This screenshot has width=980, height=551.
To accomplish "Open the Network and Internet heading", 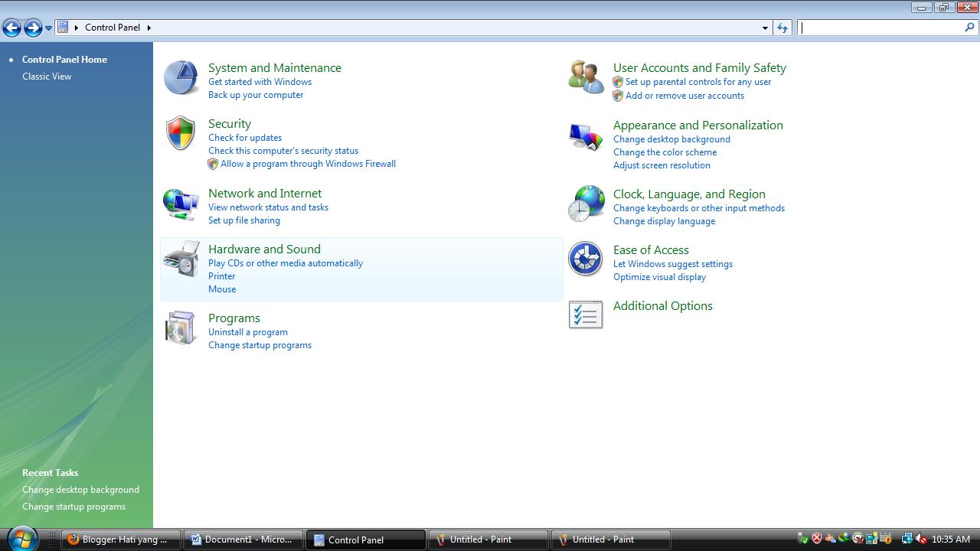I will coord(265,194).
